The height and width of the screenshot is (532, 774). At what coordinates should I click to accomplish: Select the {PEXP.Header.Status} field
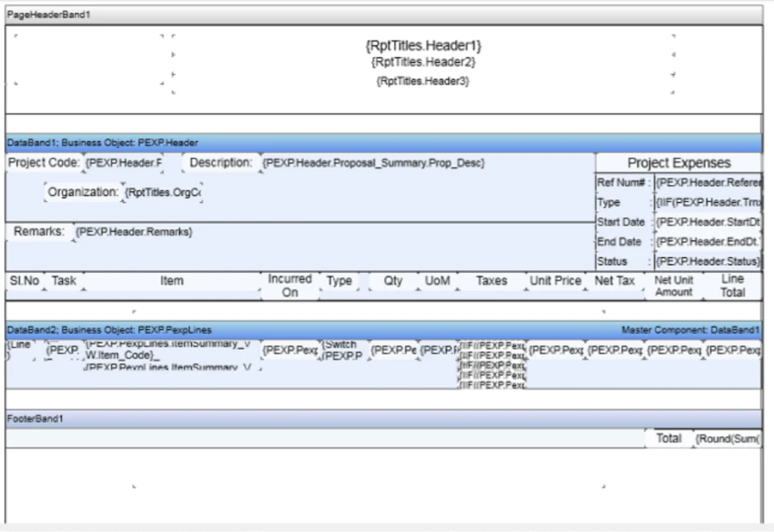point(708,261)
